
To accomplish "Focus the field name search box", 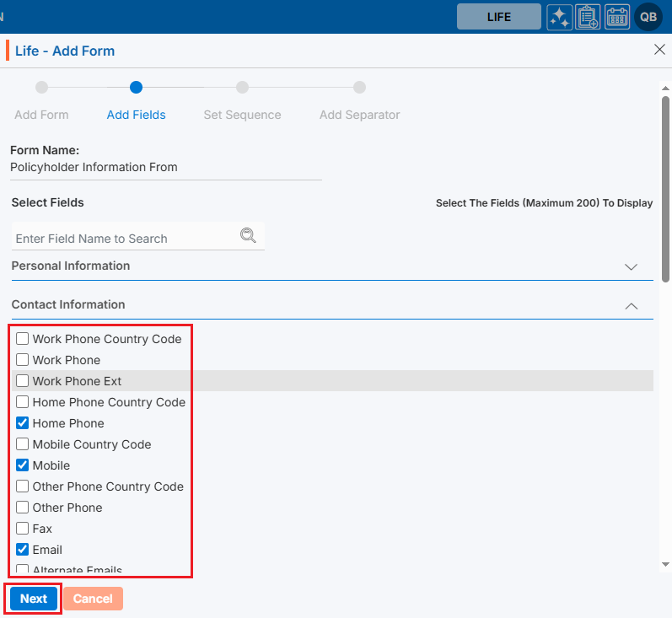I will (126, 239).
